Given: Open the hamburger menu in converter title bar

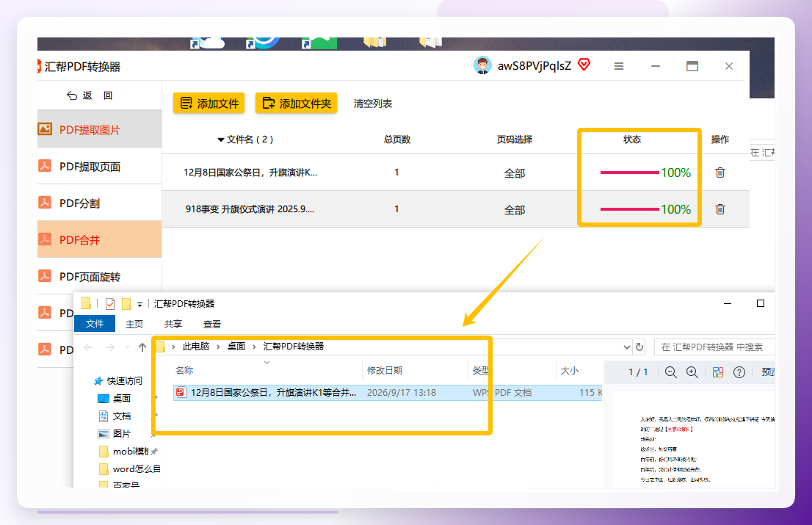Looking at the screenshot, I should click(619, 66).
